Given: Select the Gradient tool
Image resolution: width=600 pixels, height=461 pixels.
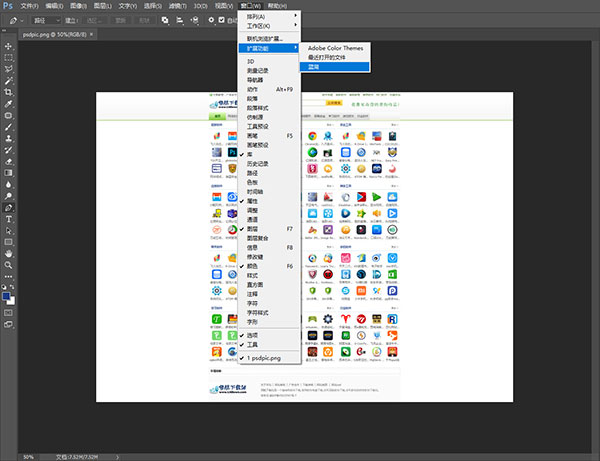Looking at the screenshot, I should point(8,173).
